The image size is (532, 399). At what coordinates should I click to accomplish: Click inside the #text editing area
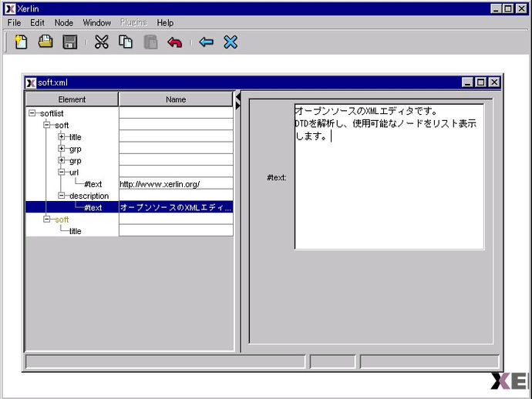pos(389,176)
